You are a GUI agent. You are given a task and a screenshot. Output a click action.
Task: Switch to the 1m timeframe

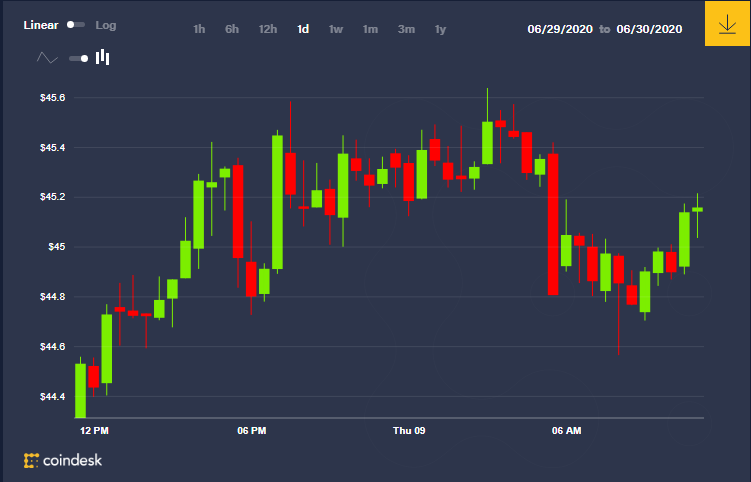click(370, 29)
